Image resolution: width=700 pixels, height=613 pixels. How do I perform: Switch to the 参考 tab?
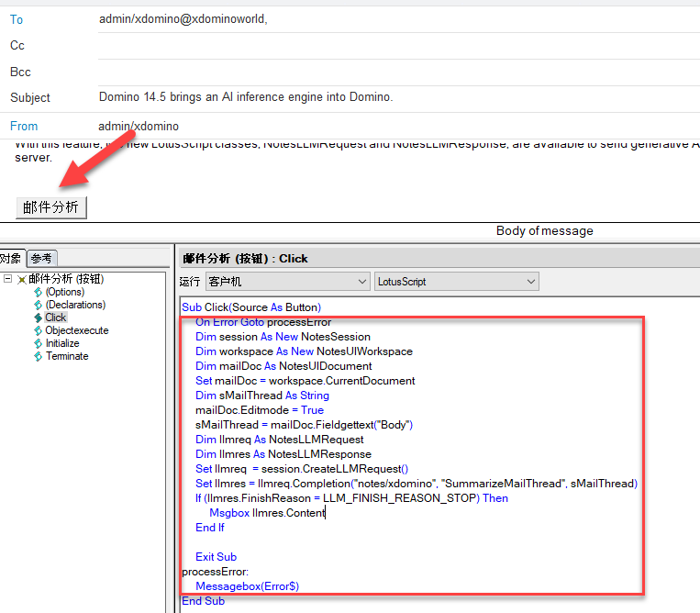point(41,258)
